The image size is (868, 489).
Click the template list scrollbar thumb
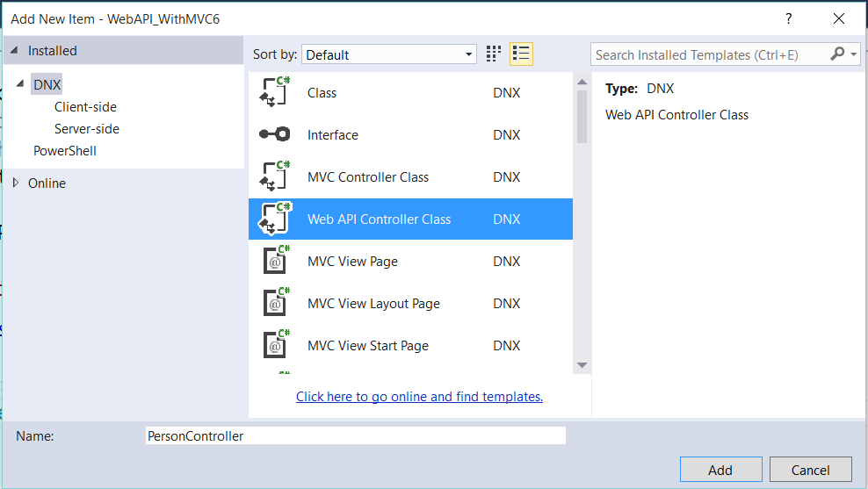pos(582,117)
